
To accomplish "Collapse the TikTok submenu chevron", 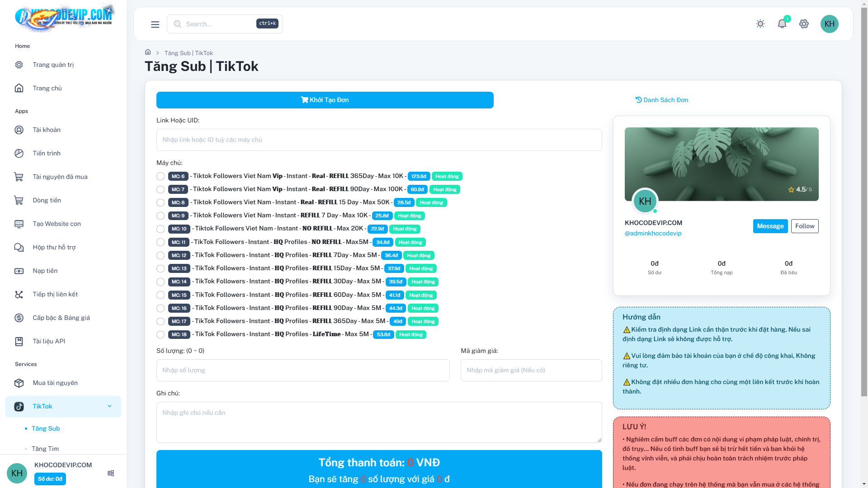I will tap(109, 406).
